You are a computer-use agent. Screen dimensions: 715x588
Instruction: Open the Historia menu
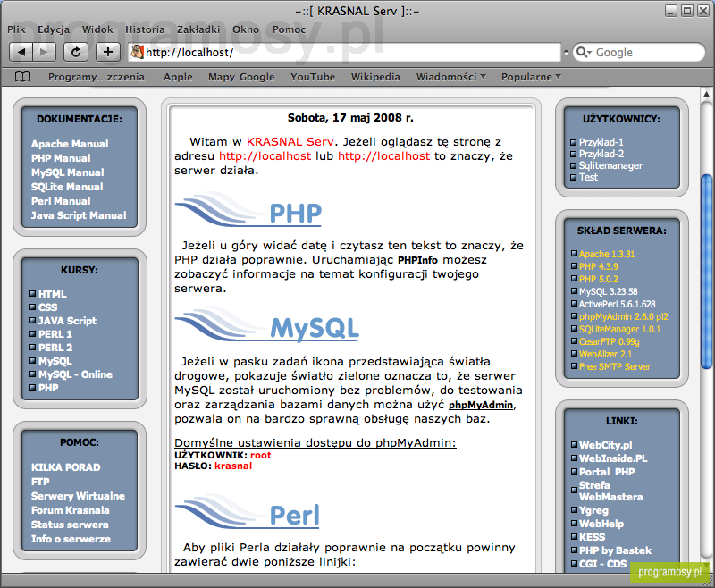[145, 29]
